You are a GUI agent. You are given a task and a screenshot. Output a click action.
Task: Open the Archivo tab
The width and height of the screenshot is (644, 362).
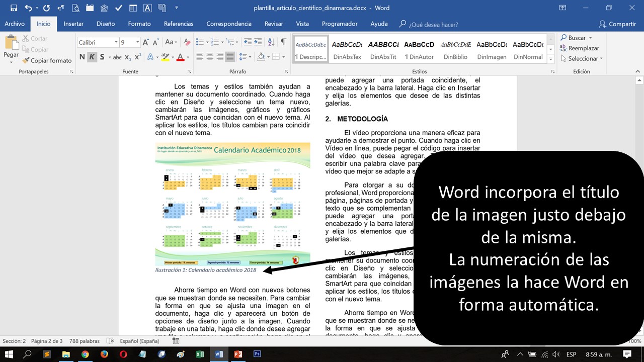[x=15, y=24]
